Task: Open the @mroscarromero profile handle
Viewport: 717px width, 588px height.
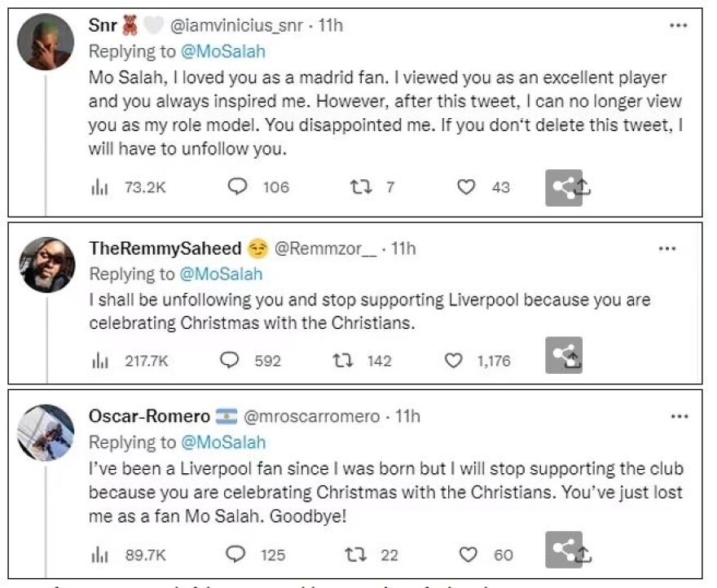Action: (x=312, y=417)
